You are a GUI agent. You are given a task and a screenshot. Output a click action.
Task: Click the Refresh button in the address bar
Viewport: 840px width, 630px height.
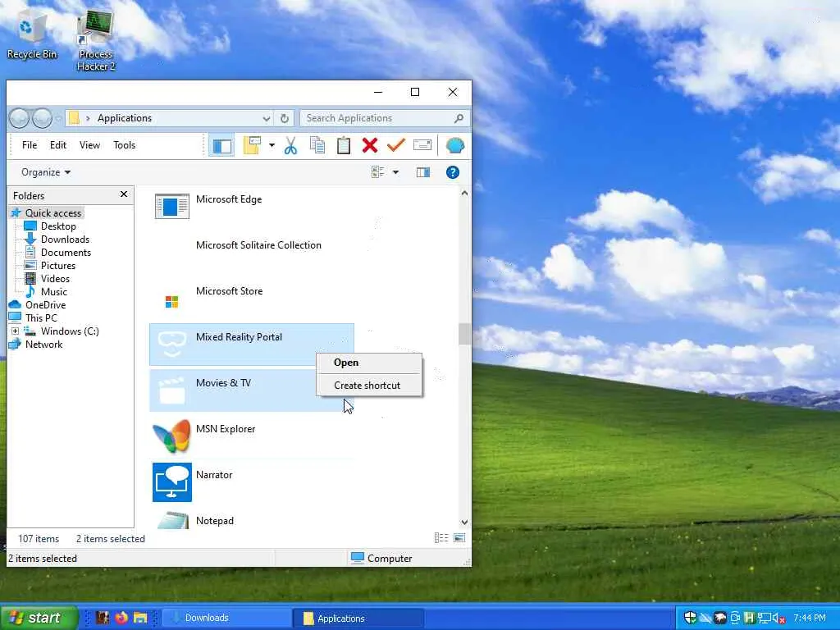285,118
